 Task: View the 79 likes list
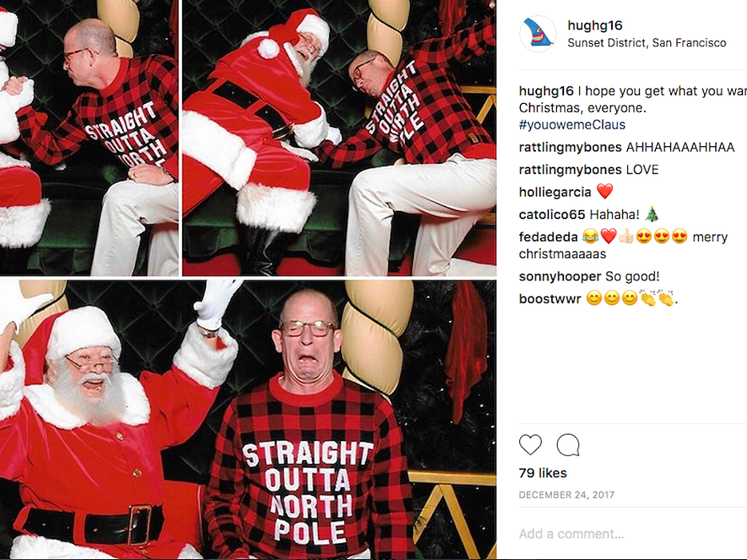click(x=542, y=473)
